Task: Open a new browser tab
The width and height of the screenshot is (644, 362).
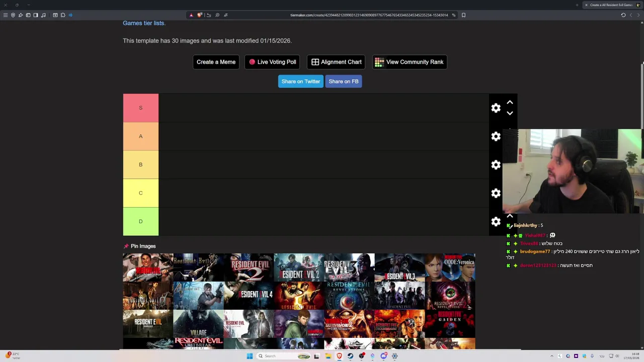Action: 577,5
